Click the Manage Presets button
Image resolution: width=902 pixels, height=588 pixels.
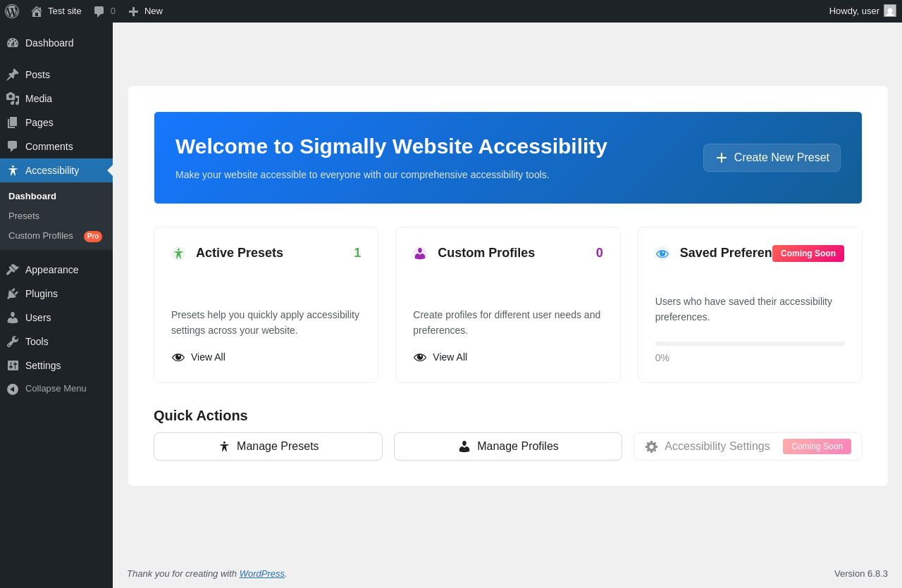click(268, 446)
